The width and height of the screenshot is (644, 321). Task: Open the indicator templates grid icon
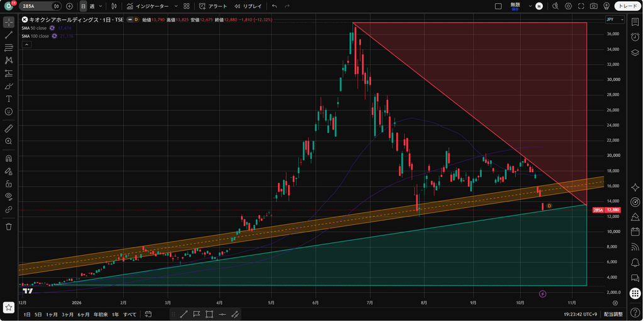click(x=187, y=6)
